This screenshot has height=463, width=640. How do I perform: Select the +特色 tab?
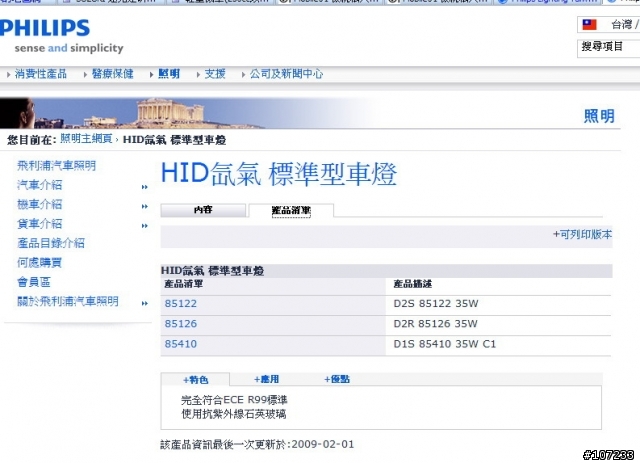pyautogui.click(x=196, y=380)
